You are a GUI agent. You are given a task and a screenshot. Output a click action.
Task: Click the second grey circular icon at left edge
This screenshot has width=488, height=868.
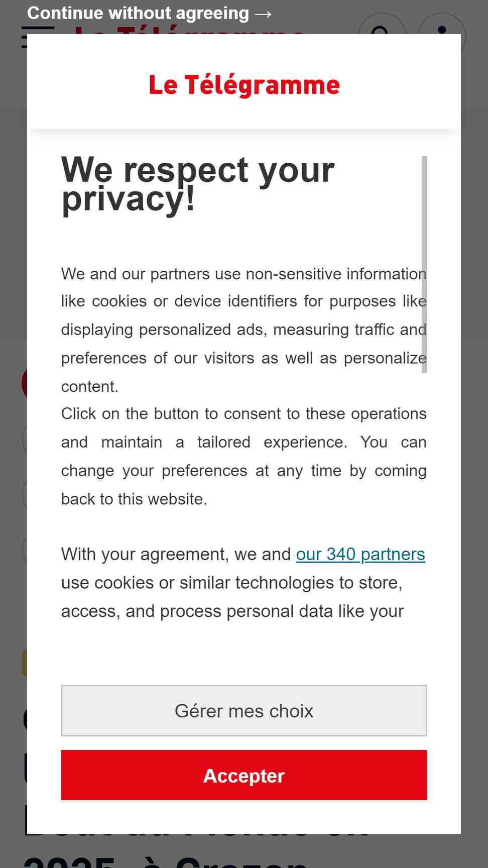tap(24, 494)
